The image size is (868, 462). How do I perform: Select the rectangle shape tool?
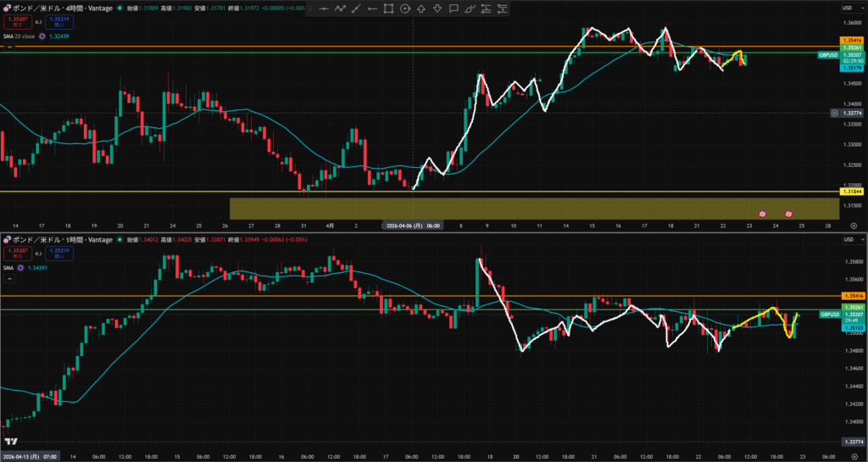388,8
